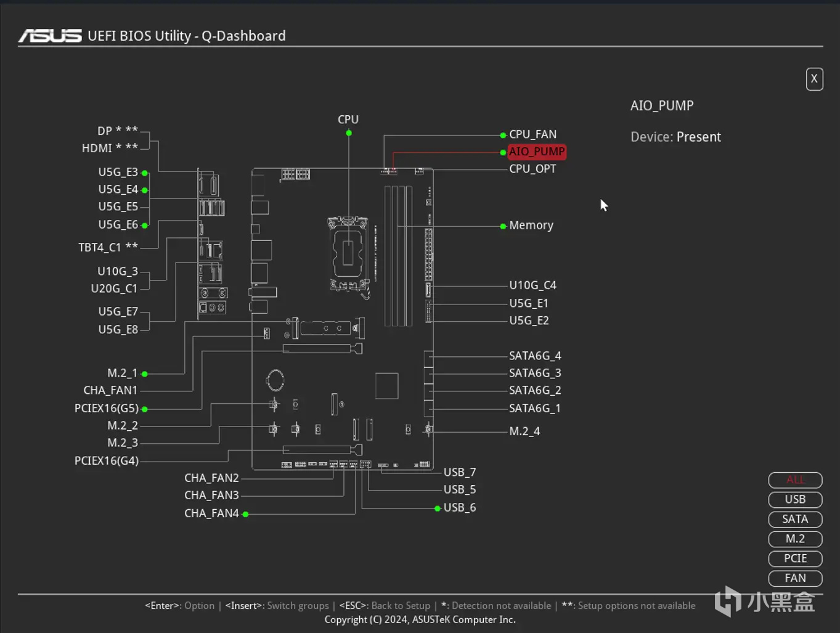Select the CHA_FAN2 header label

click(x=211, y=478)
